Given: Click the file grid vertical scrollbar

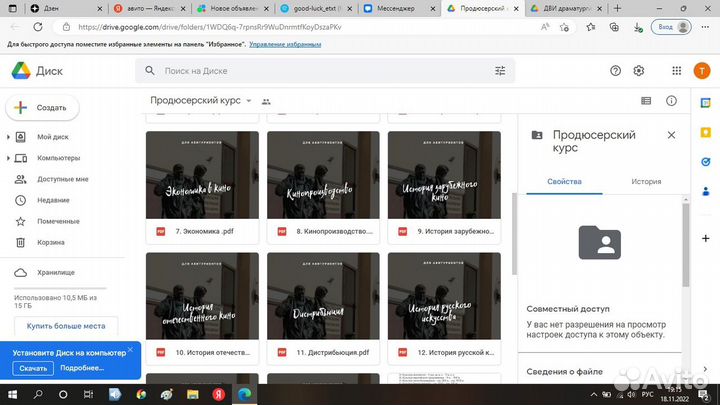Looking at the screenshot, I should click(514, 234).
